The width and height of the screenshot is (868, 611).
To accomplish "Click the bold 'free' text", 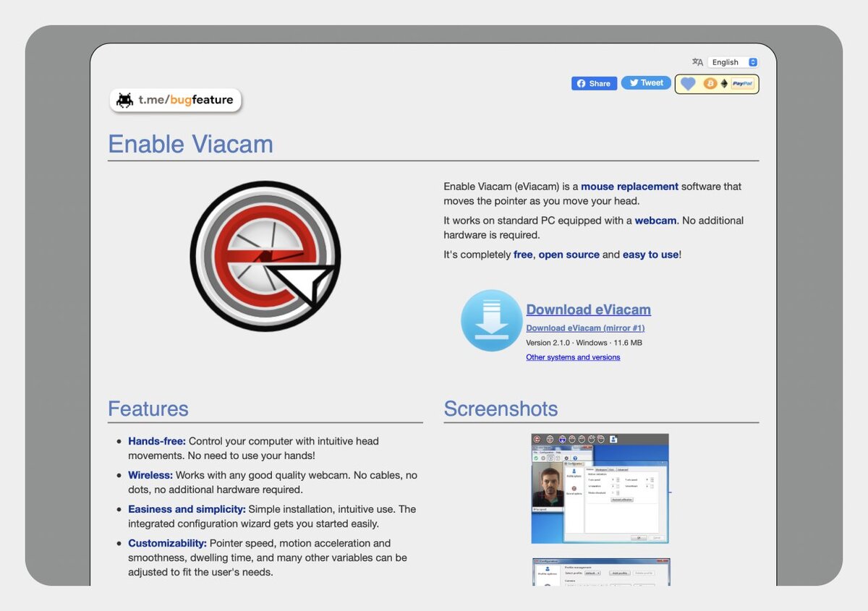I will pyautogui.click(x=523, y=255).
